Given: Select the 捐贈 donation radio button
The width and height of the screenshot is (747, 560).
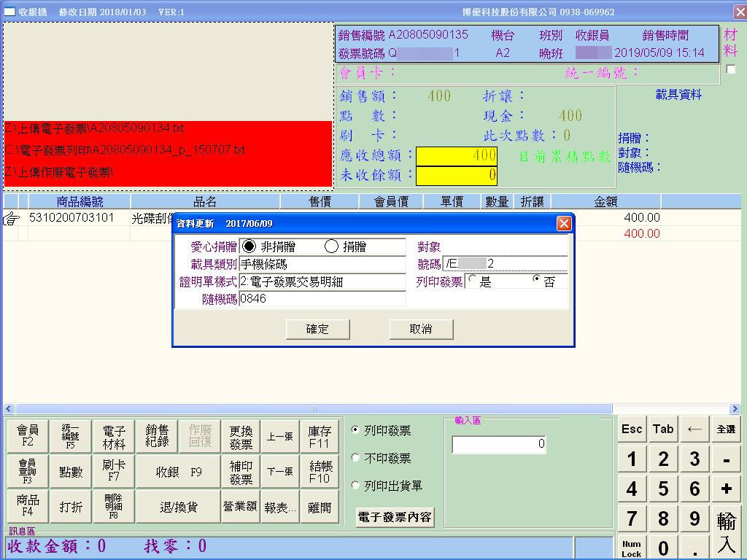Looking at the screenshot, I should [332, 246].
